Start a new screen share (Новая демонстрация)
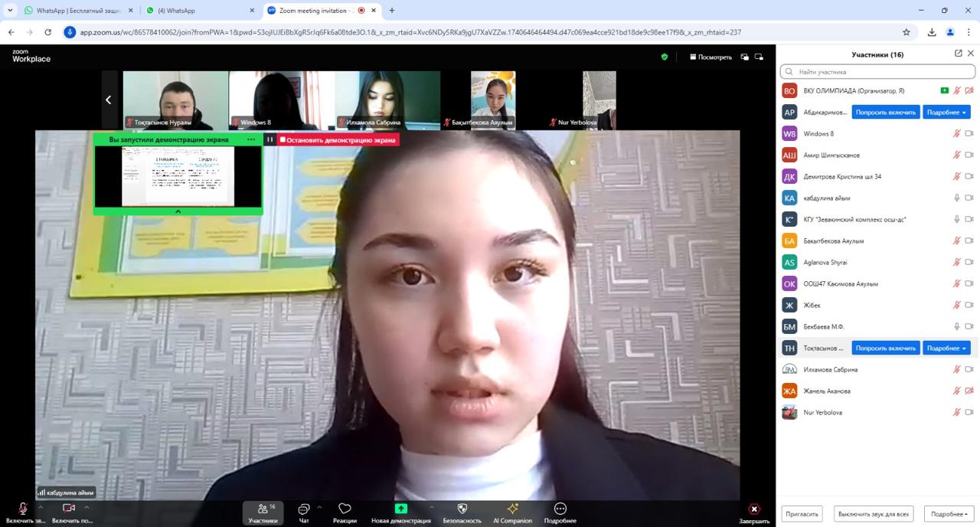The height and width of the screenshot is (527, 980). [400, 509]
